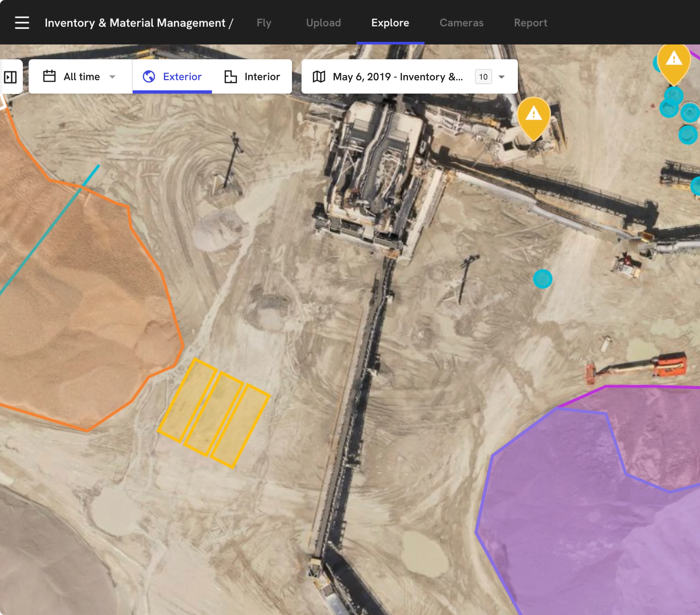Viewport: 700px width, 615px height.
Task: Click warning pin at top right corner
Action: 674,61
